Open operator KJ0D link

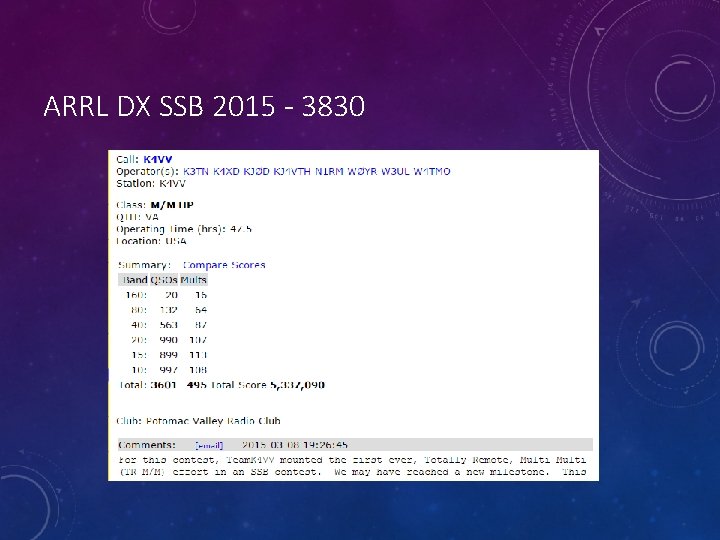coord(256,171)
